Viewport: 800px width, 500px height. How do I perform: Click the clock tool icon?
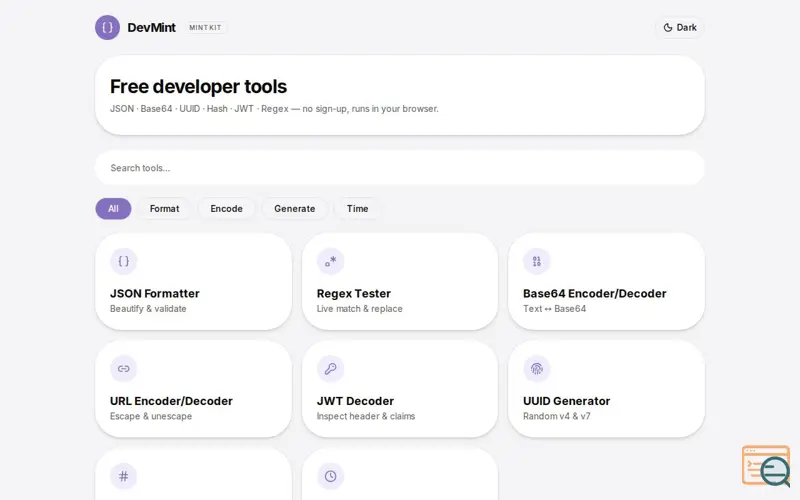tap(331, 477)
